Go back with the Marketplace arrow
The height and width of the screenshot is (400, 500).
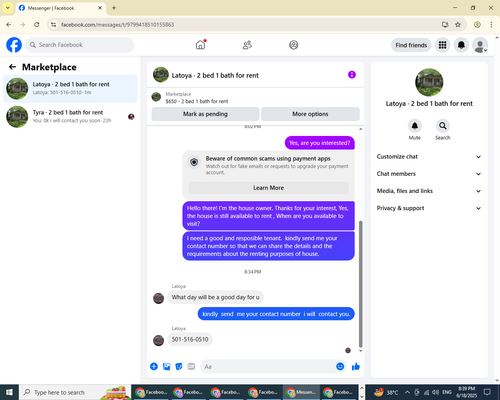pyautogui.click(x=12, y=67)
